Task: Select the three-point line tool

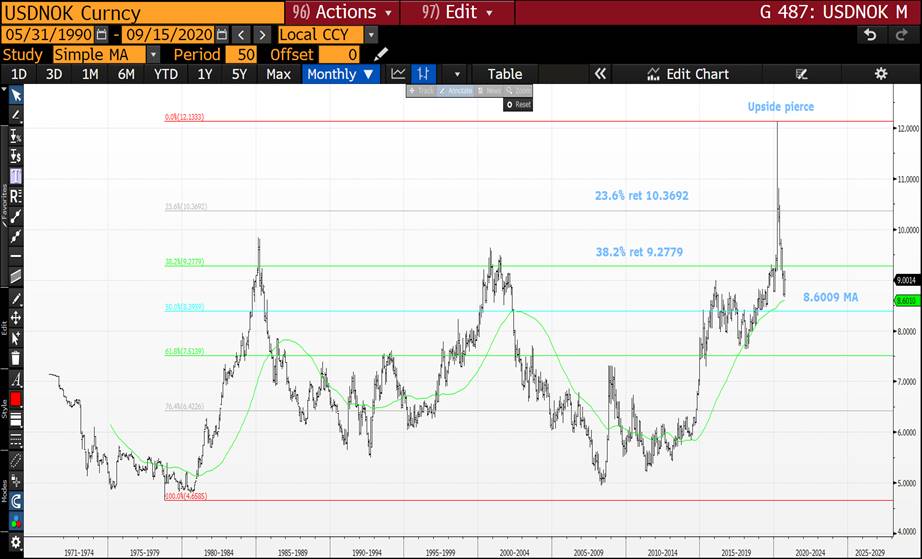Action: point(16,236)
